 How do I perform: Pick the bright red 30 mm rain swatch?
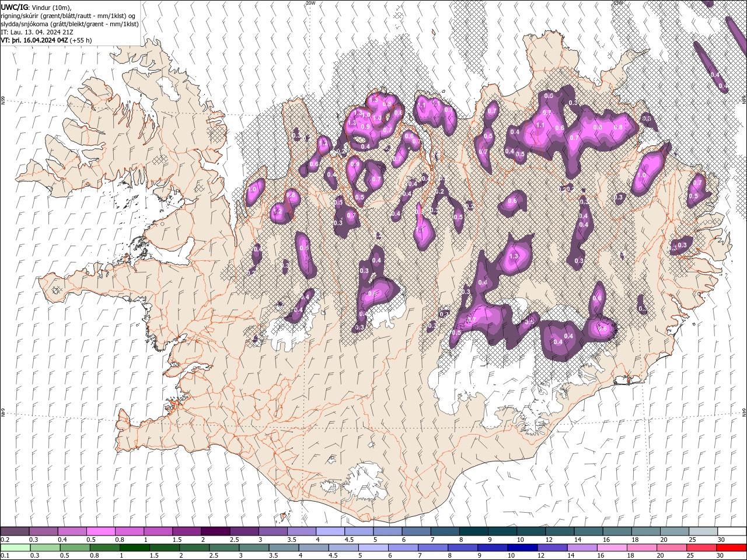coord(731,548)
